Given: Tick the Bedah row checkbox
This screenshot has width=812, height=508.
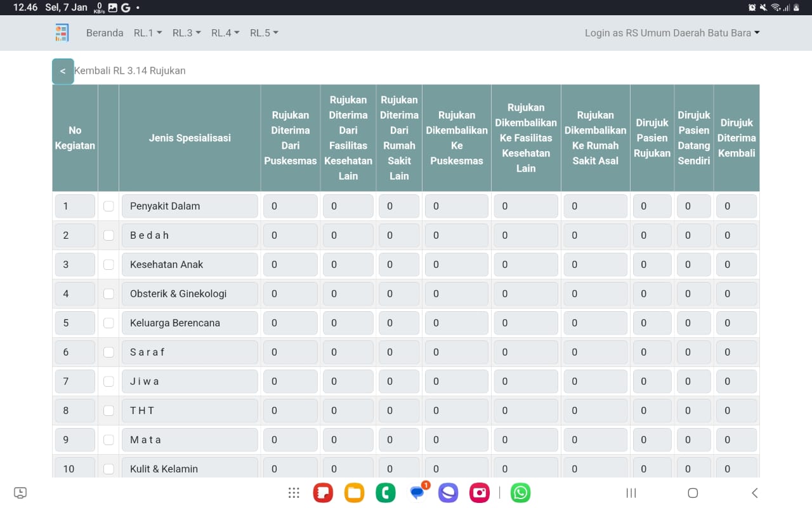Looking at the screenshot, I should [x=108, y=235].
